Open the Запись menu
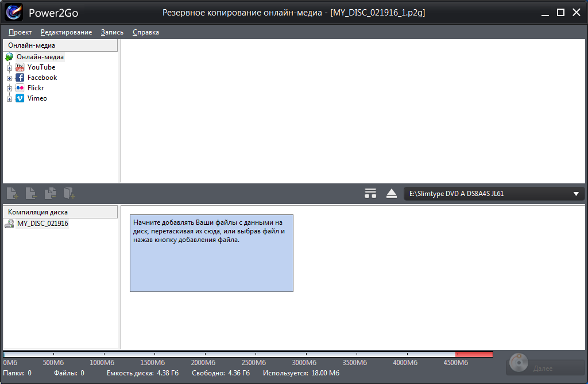Screen dimensions: 588x384 click(x=112, y=32)
